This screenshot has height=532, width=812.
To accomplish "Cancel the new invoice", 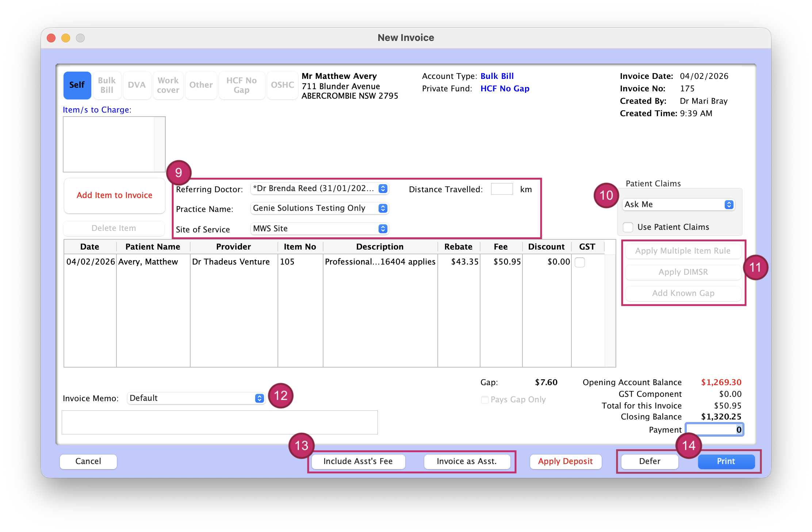I will pyautogui.click(x=88, y=461).
